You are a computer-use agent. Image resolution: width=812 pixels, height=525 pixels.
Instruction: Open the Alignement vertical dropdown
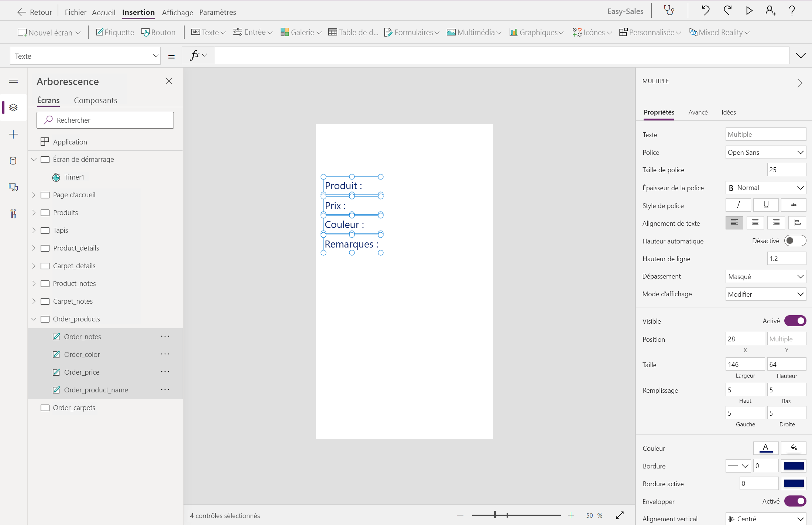pyautogui.click(x=765, y=519)
